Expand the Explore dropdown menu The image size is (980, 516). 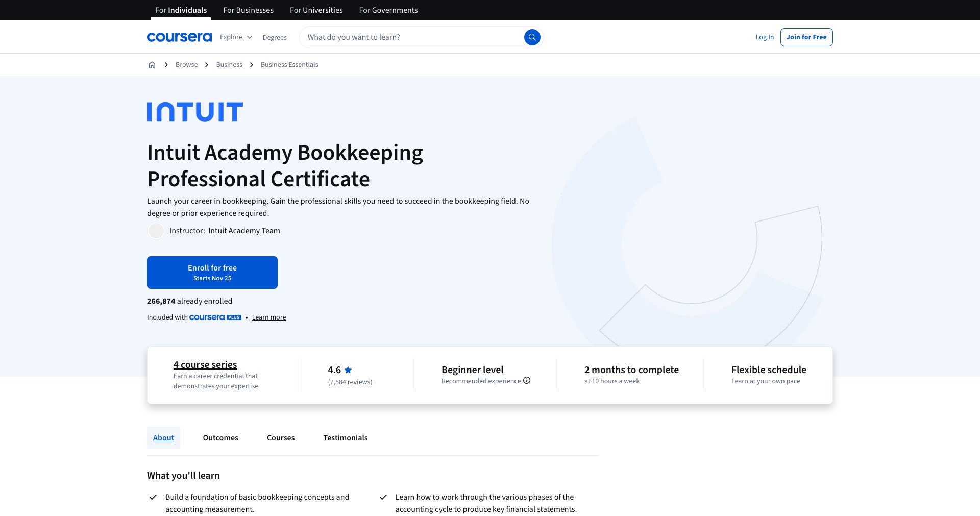236,37
